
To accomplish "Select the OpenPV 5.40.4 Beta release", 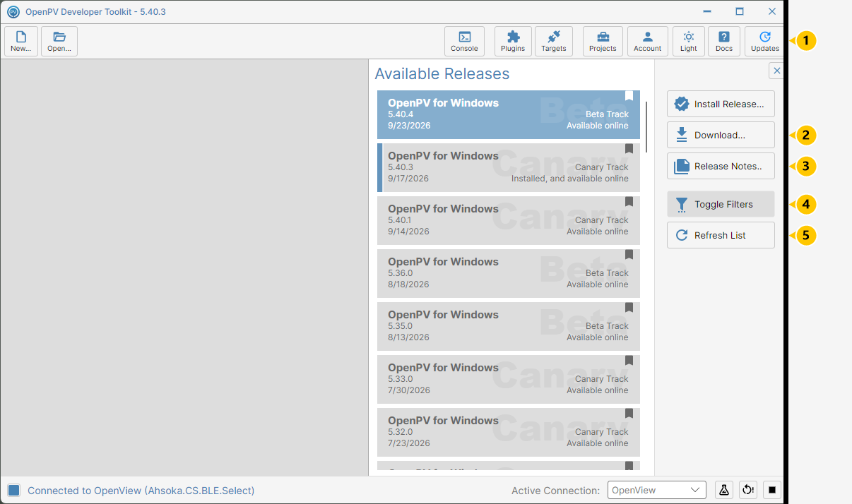I will coord(509,114).
